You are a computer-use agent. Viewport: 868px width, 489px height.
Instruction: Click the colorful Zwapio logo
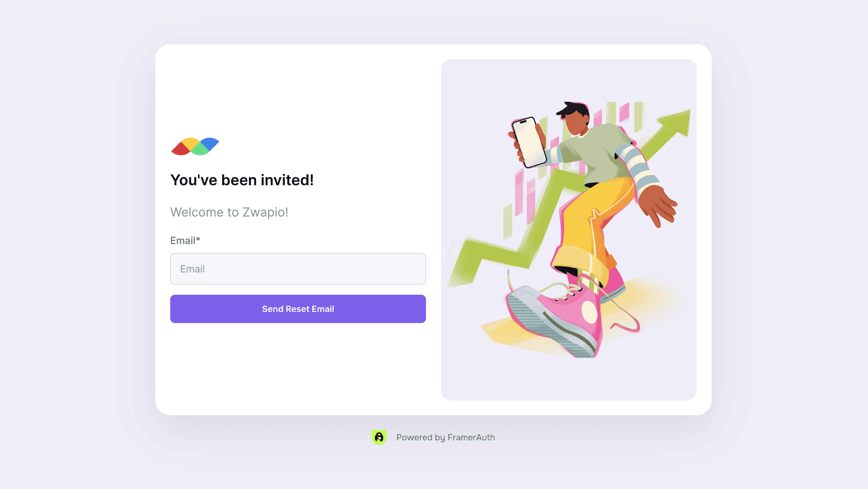pos(195,146)
